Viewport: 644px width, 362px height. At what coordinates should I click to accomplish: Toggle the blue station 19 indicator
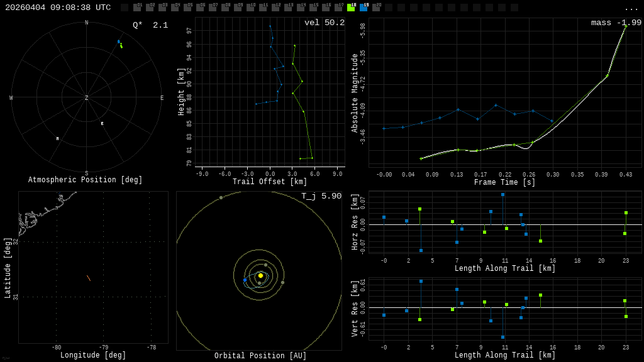pos(364,8)
